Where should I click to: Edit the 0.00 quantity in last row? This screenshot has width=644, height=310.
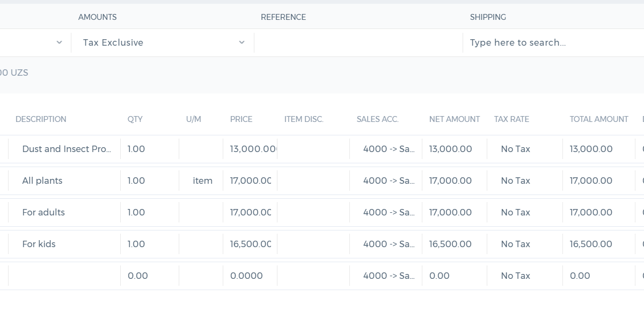pos(150,276)
